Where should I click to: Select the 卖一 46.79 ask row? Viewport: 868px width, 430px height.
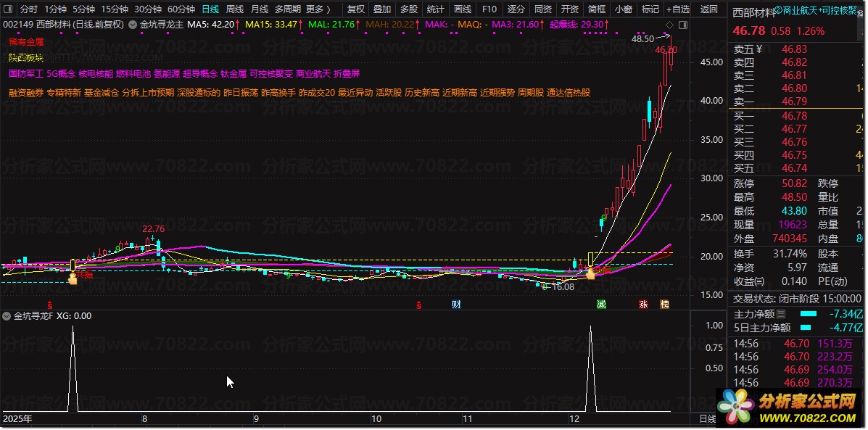click(x=797, y=102)
